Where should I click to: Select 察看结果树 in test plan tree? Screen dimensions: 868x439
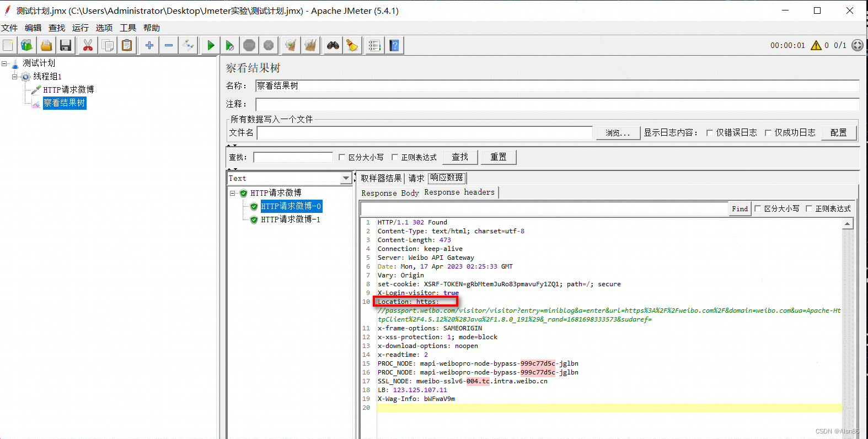click(65, 103)
